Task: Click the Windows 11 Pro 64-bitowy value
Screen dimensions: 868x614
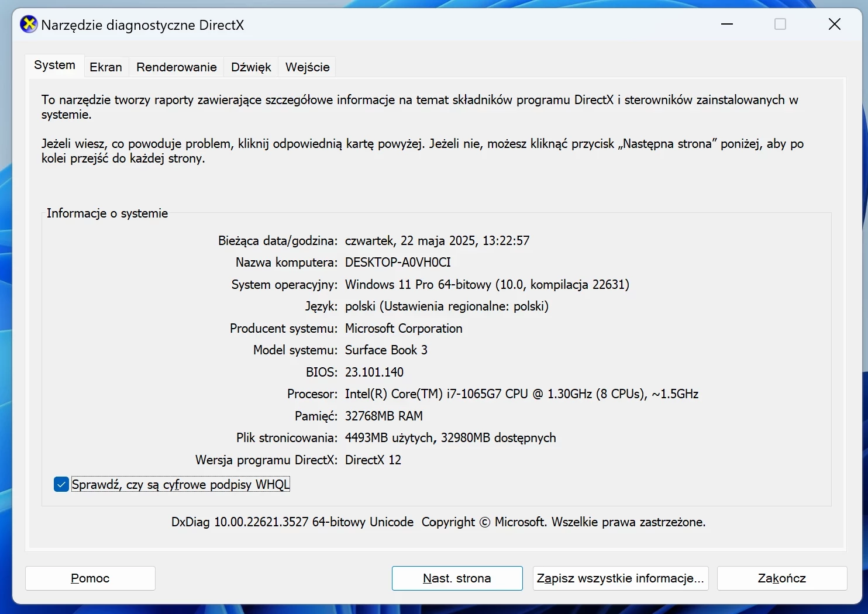Action: (487, 285)
